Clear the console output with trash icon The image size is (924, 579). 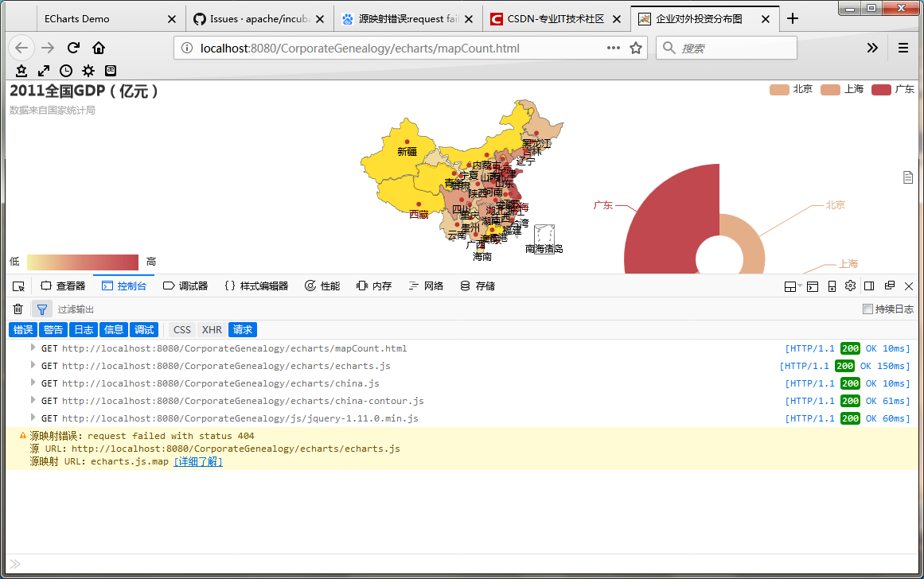[18, 309]
